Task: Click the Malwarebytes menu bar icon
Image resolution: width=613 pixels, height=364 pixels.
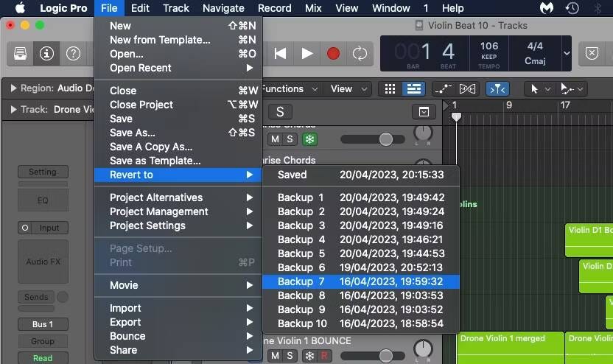Action: click(x=547, y=8)
